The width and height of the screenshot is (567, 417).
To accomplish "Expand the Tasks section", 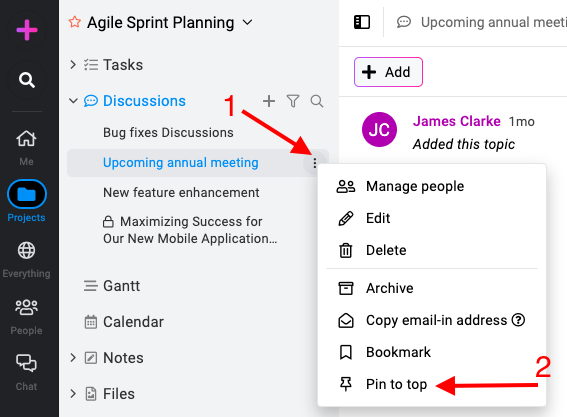I will point(73,65).
